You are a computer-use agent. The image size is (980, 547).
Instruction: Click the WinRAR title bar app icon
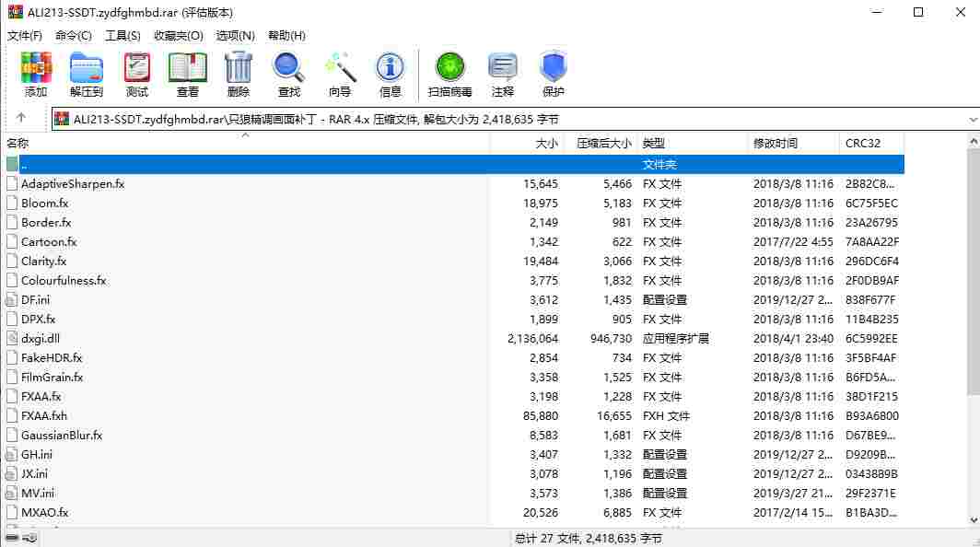[15, 12]
